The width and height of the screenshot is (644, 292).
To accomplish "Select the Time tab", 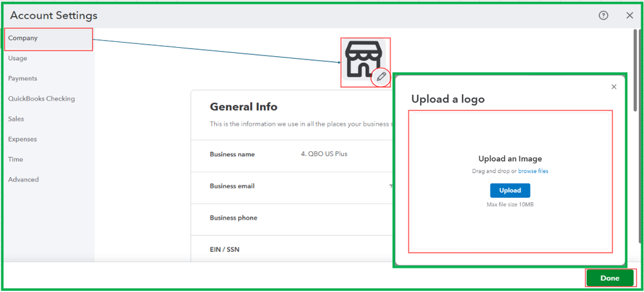I will click(x=15, y=159).
